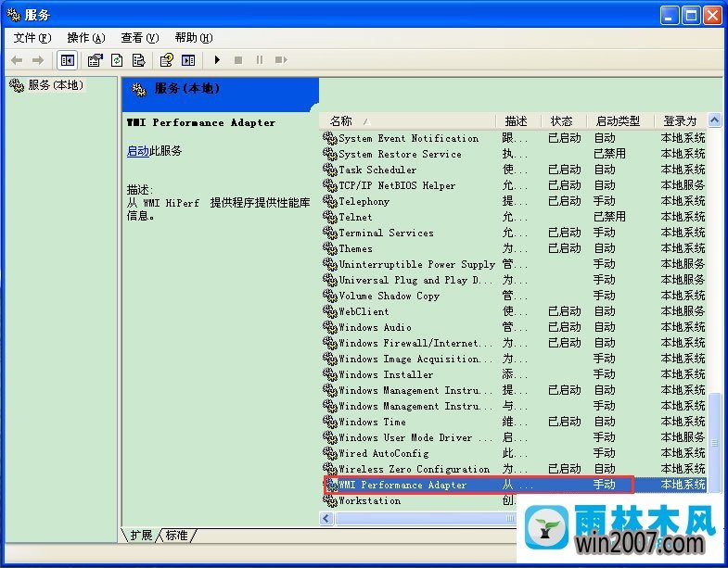Screen dimensions: 728x568
Task: Click the Stop Service toolbar button
Action: click(238, 60)
